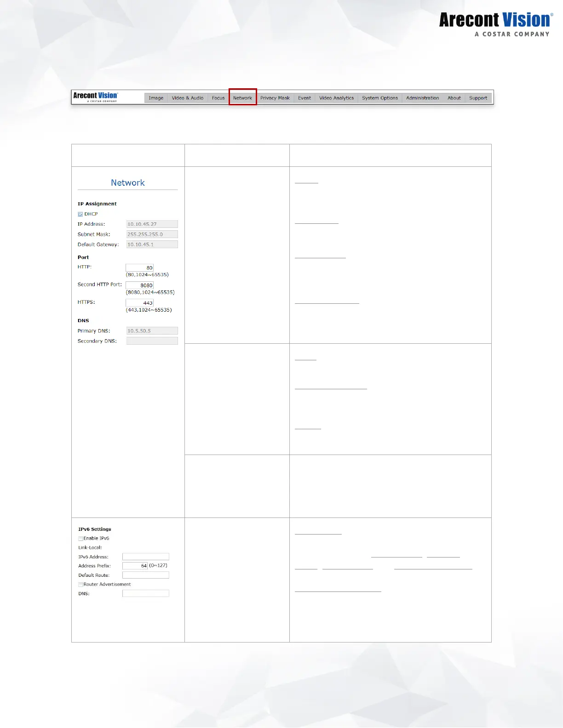The height and width of the screenshot is (728, 563).
Task: Check the Router Advertisement option
Action: click(x=81, y=585)
